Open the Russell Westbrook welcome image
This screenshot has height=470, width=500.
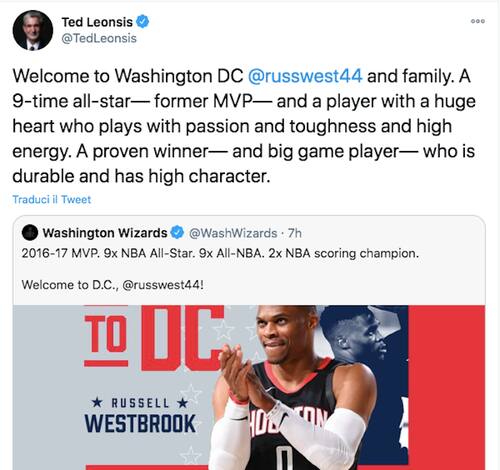(x=249, y=387)
